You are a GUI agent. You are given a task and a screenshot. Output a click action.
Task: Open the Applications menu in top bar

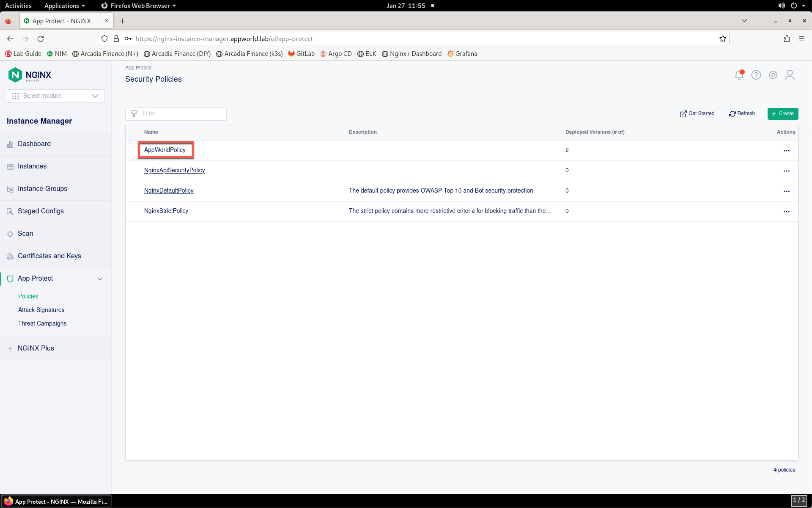tap(65, 6)
